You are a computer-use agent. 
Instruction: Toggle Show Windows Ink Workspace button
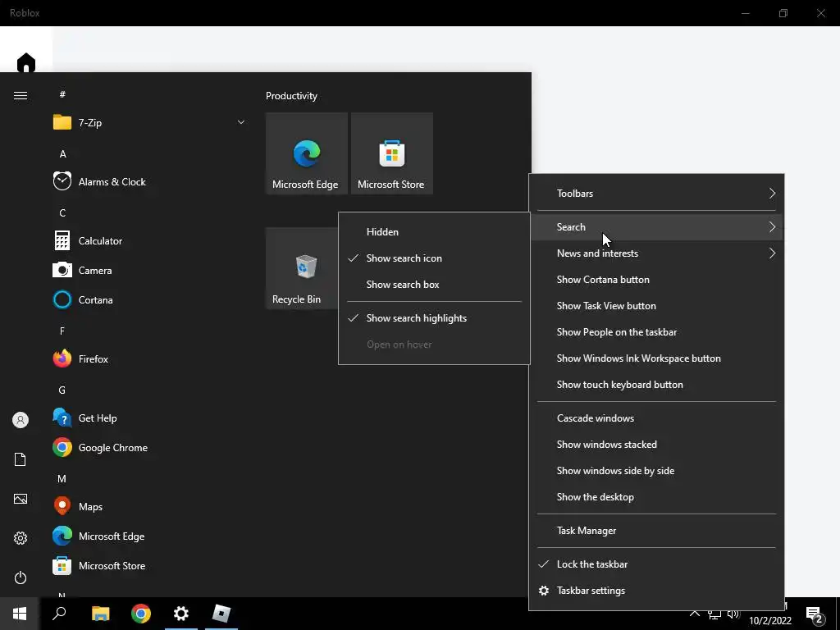pos(656,358)
